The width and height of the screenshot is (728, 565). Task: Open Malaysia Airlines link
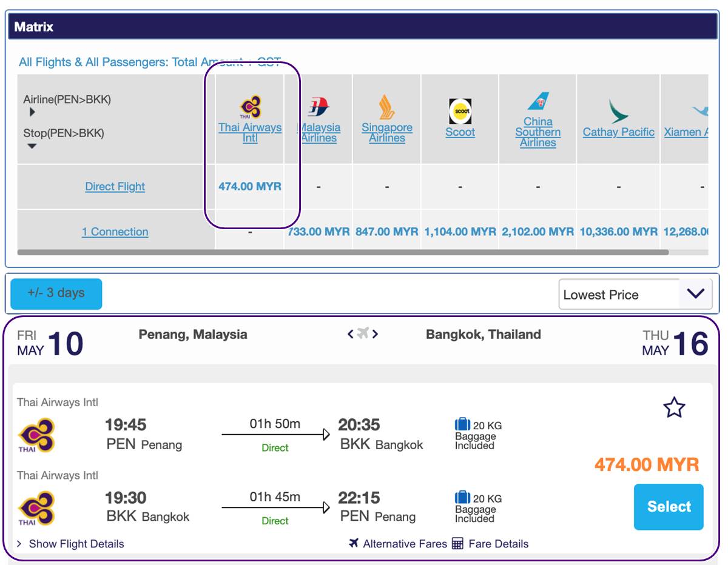pyautogui.click(x=318, y=133)
